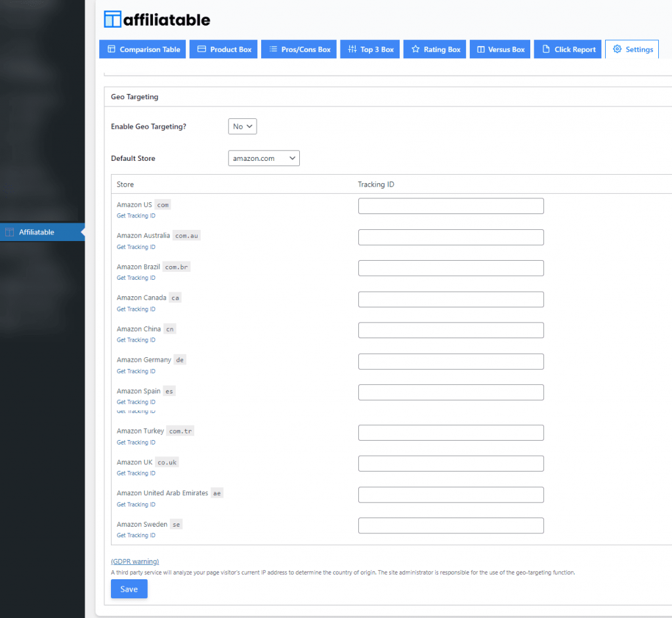The height and width of the screenshot is (618, 672).
Task: Open the Versus Box tab
Action: click(x=500, y=49)
